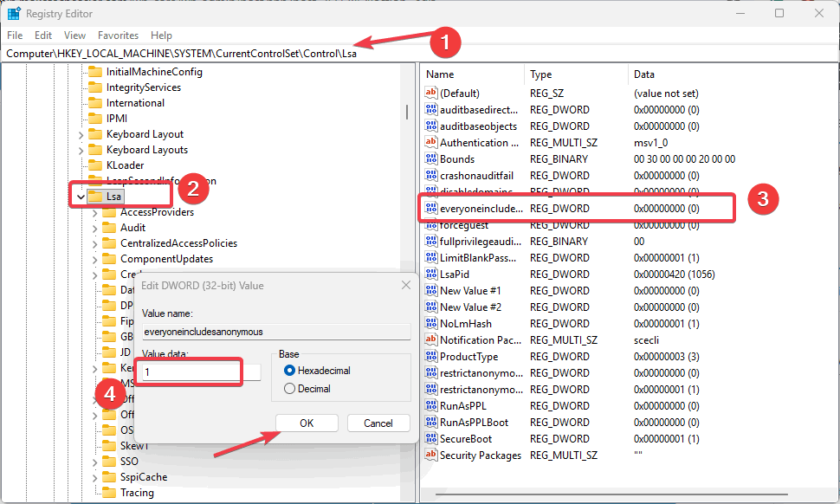Click the KLoader folder icon
Viewport: 840px width, 504px height.
tap(94, 165)
